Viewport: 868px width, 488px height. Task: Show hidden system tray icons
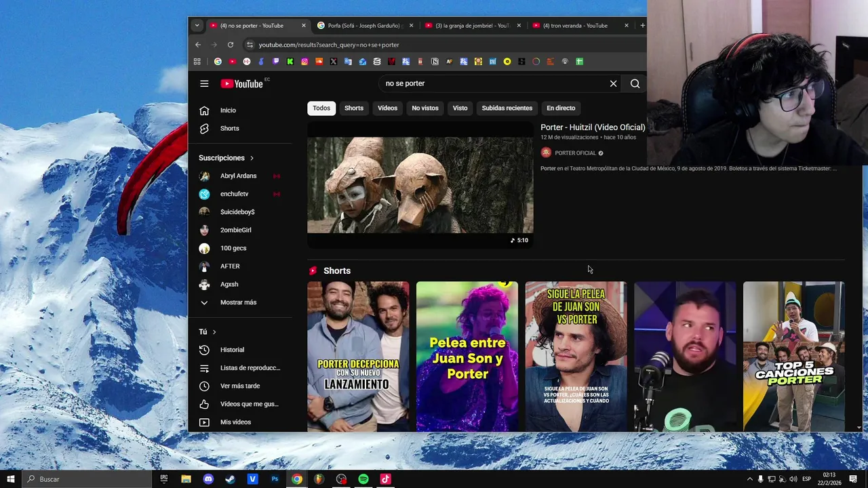(749, 479)
